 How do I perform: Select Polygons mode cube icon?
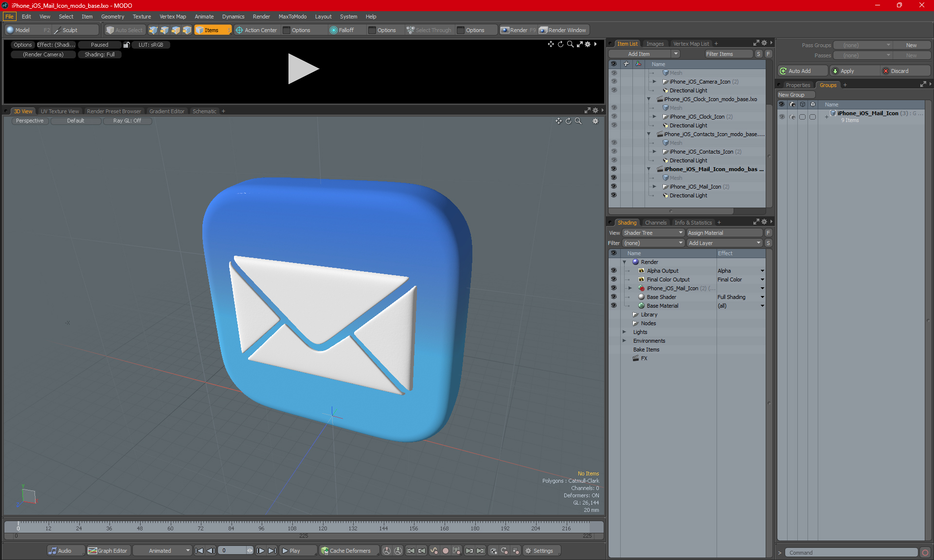[x=176, y=30]
